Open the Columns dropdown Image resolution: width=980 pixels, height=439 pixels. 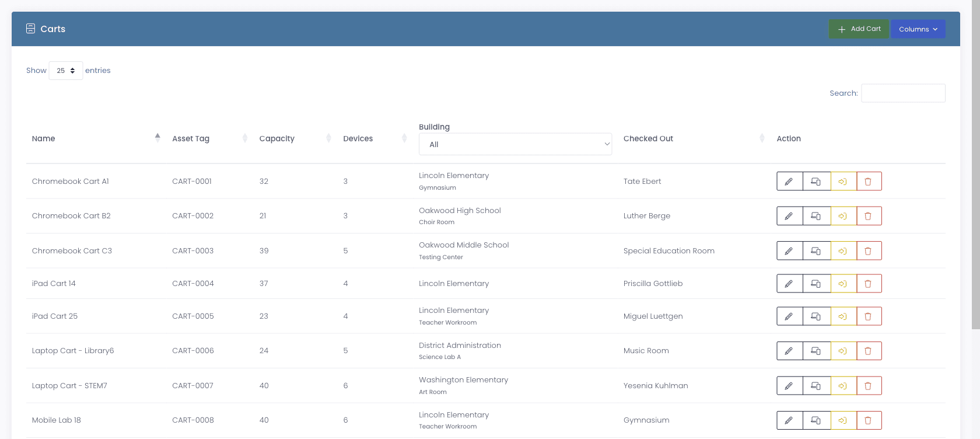click(x=918, y=29)
